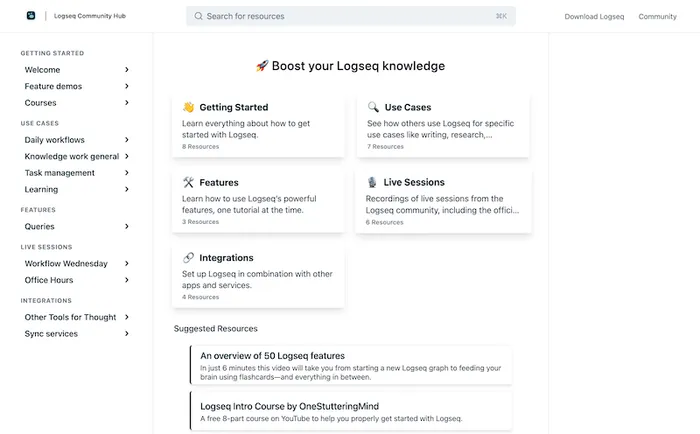Screen dimensions: 700x434
Task: Click the link icon beside Integrations
Action: [x=188, y=258]
